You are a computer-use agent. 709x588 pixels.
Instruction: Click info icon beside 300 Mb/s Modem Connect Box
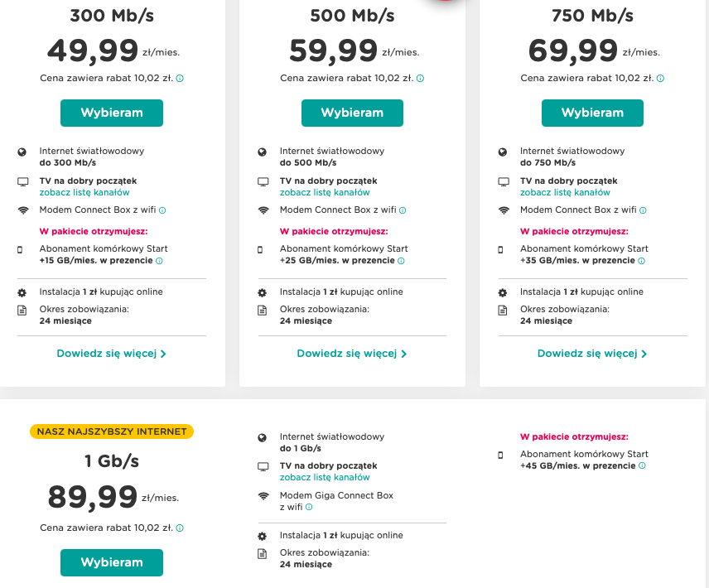coord(162,210)
